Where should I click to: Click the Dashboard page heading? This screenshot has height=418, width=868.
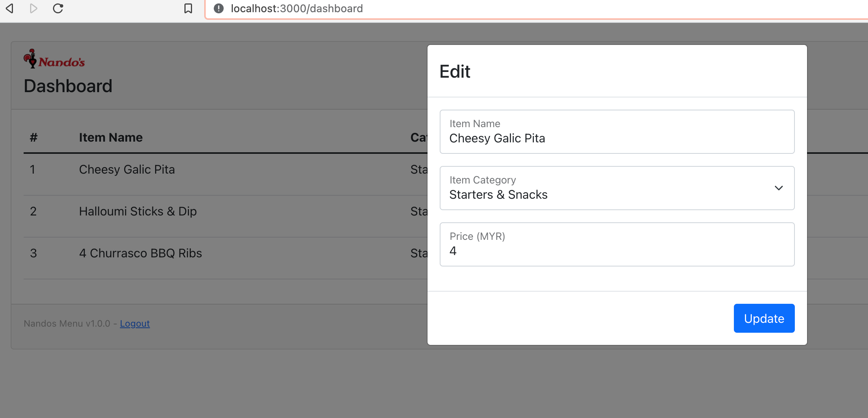[x=68, y=86]
